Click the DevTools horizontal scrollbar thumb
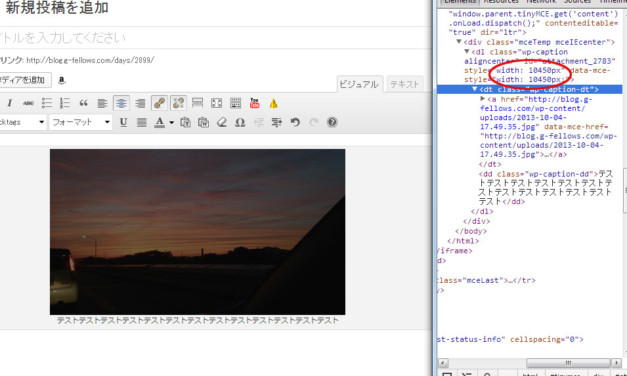Screen dimensions: 627x376 tap(568, 363)
